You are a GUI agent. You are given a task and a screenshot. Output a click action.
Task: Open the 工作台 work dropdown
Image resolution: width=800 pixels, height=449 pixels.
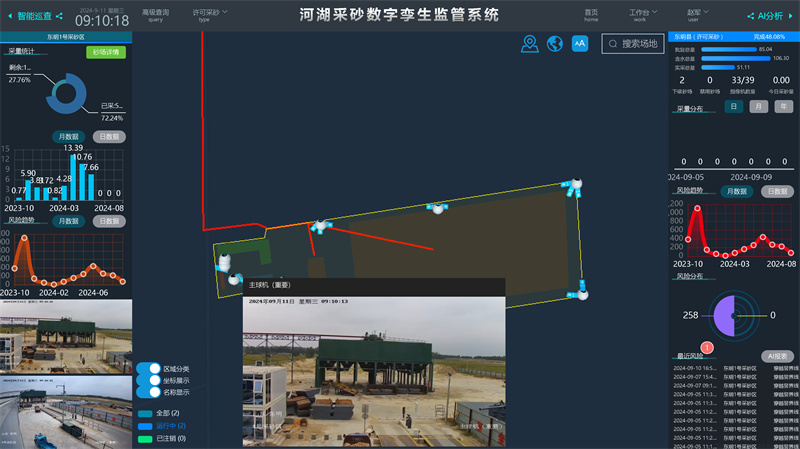[643, 15]
